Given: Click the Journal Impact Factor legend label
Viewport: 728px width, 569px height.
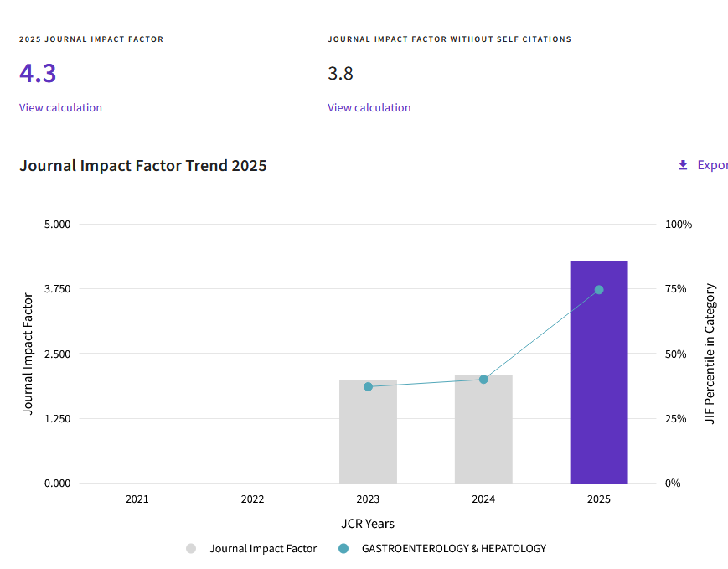Looking at the screenshot, I should [263, 549].
